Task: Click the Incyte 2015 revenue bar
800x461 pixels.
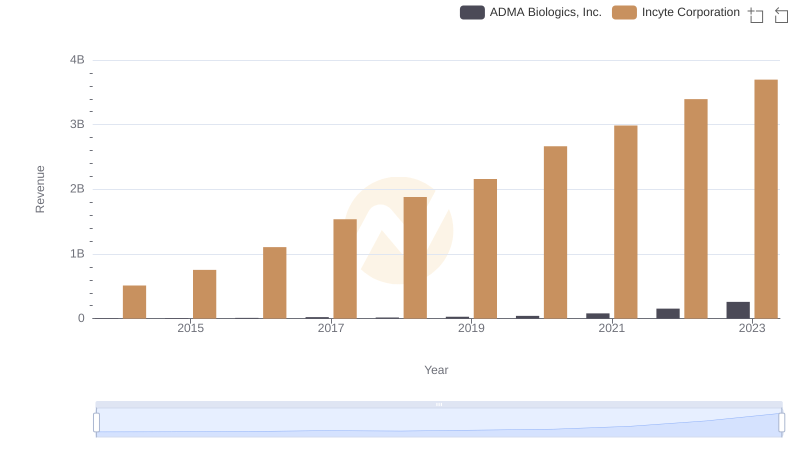Action: [205, 294]
